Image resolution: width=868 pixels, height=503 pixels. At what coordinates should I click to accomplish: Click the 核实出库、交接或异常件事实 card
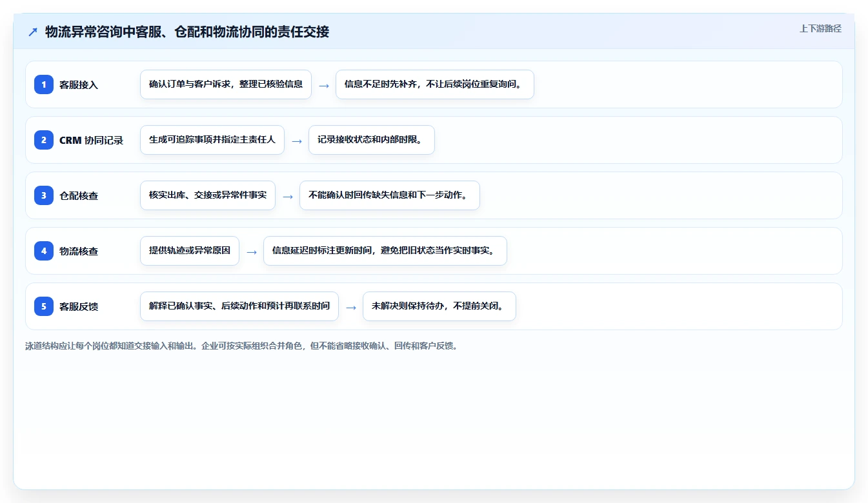tap(208, 195)
